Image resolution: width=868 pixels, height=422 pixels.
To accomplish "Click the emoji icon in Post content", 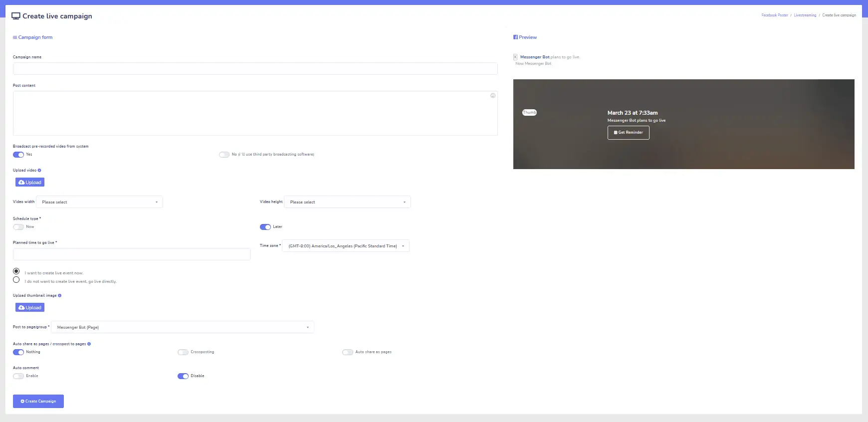I will (x=493, y=95).
